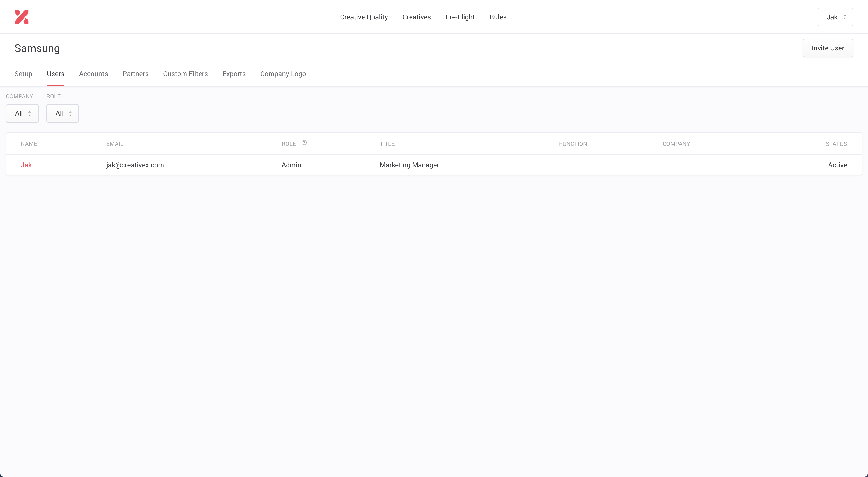
Task: Open the Exports tab
Action: (234, 74)
